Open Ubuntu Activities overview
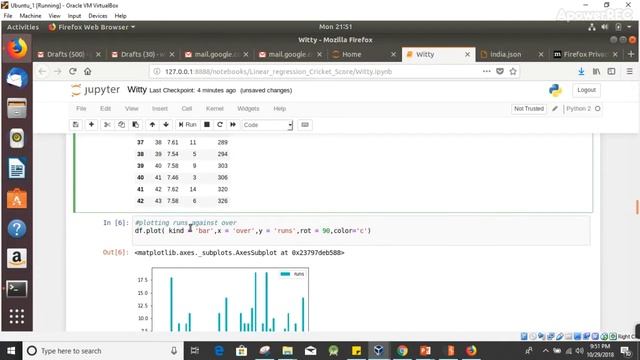640x360 pixels. click(x=23, y=27)
